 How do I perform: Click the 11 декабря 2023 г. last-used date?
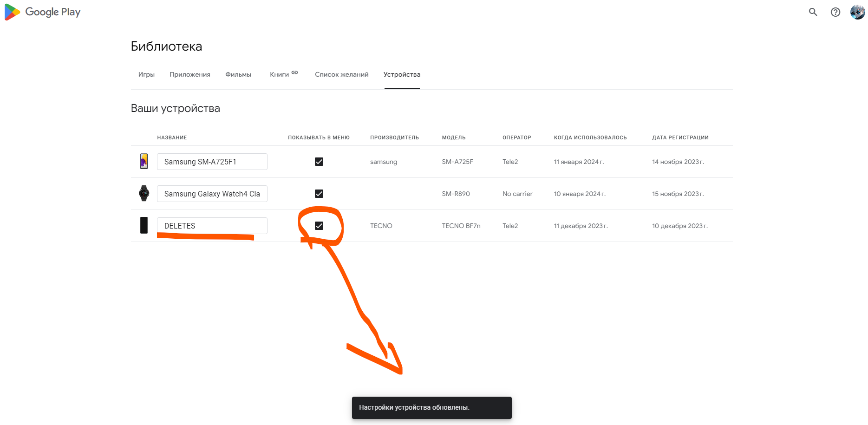581,226
